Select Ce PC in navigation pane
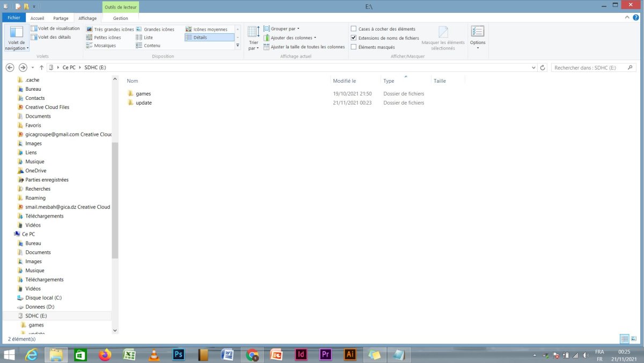The image size is (644, 363). 28,234
